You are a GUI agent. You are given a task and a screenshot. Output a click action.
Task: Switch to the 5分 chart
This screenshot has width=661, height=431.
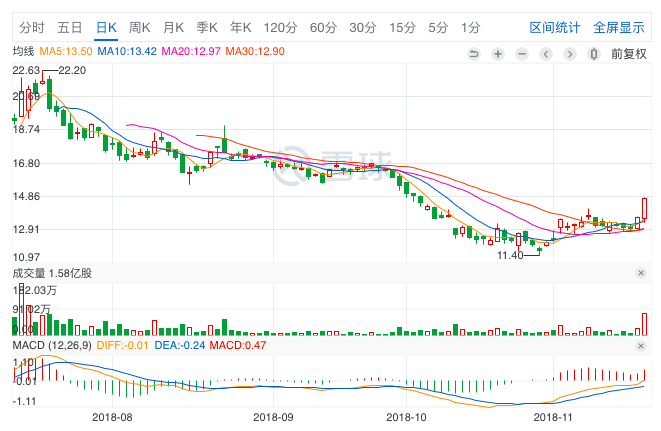point(438,28)
